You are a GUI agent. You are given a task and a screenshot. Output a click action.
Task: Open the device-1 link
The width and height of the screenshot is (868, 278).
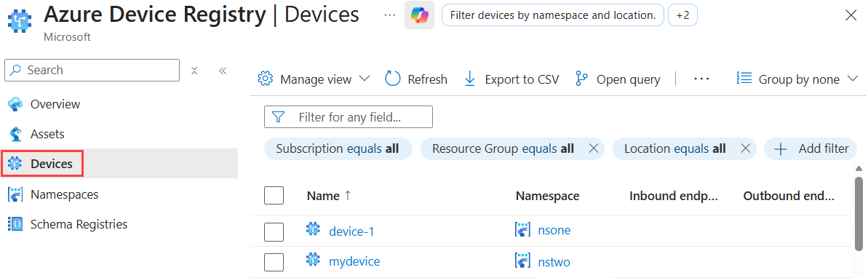tap(351, 231)
